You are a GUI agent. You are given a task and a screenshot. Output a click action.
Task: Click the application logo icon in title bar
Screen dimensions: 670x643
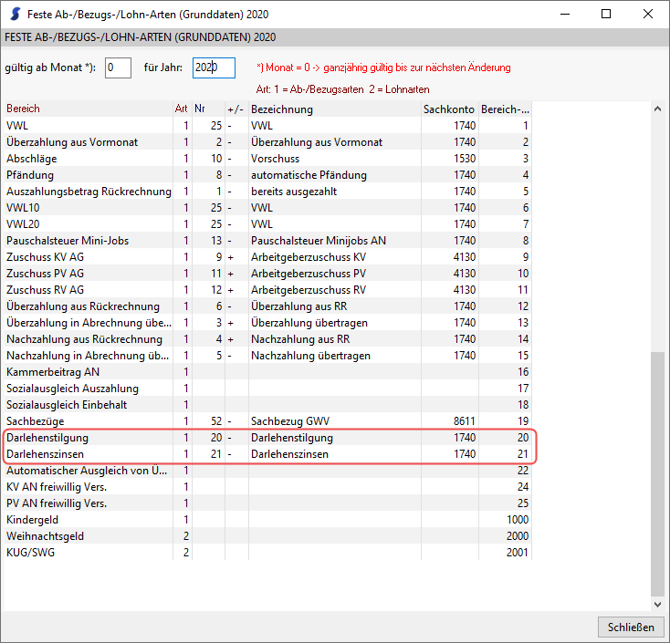tap(15, 14)
